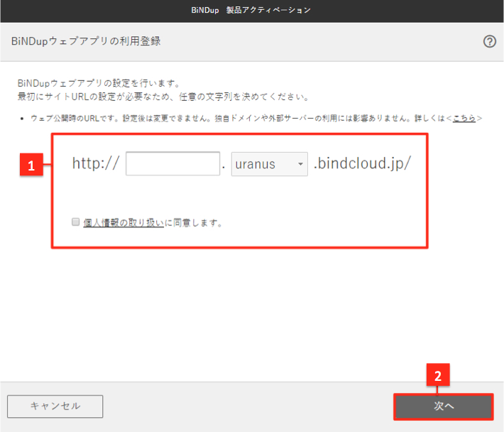Click the BiNDup 製品アクティベーション title
This screenshot has width=504, height=432.
[251, 10]
